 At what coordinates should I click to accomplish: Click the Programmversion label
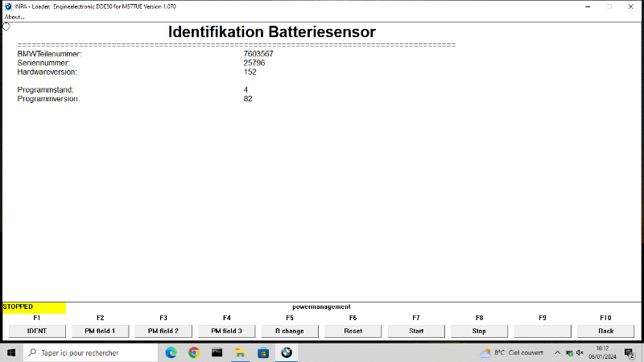point(48,99)
